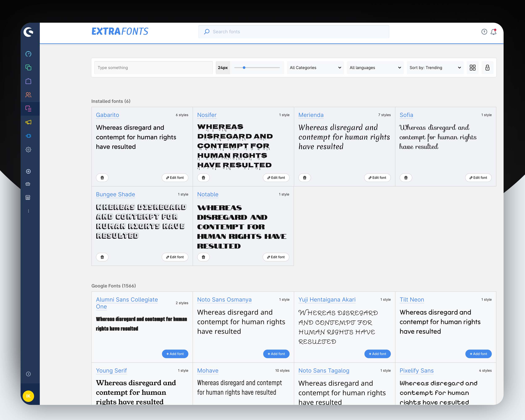Toggle the lock icon in filter bar
This screenshot has width=525, height=420.
tap(487, 67)
